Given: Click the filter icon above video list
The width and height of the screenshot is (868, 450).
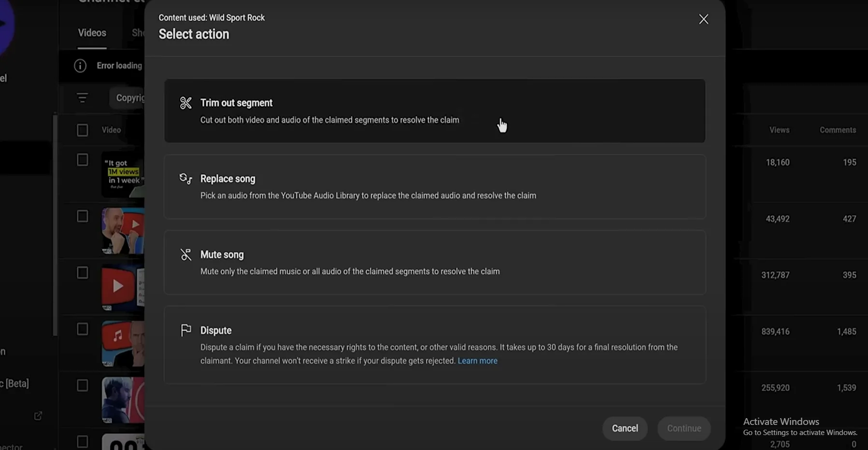Looking at the screenshot, I should 82,98.
